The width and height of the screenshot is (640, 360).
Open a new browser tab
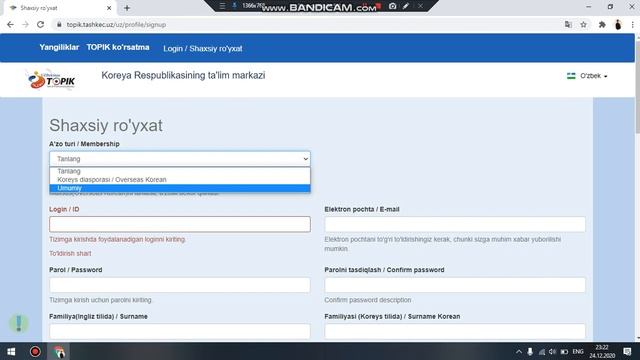127,8
